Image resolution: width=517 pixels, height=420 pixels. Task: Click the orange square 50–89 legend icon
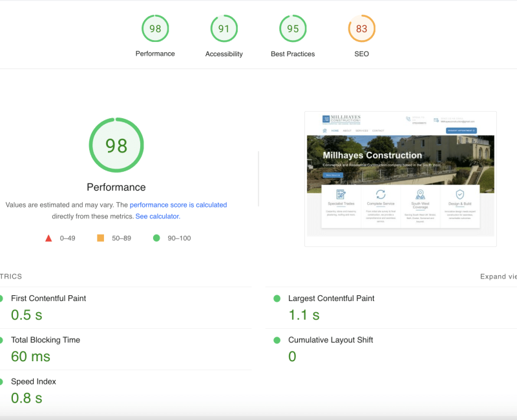101,238
